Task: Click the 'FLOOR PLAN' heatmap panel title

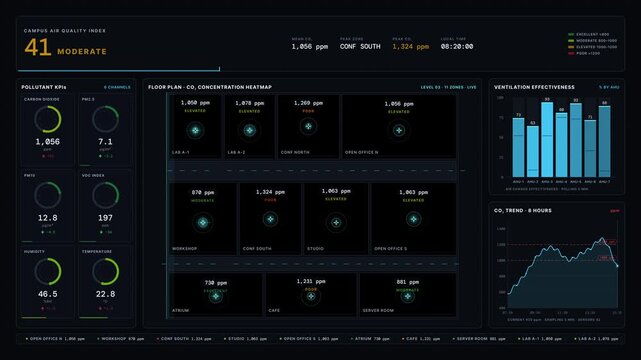Action: 210,87
